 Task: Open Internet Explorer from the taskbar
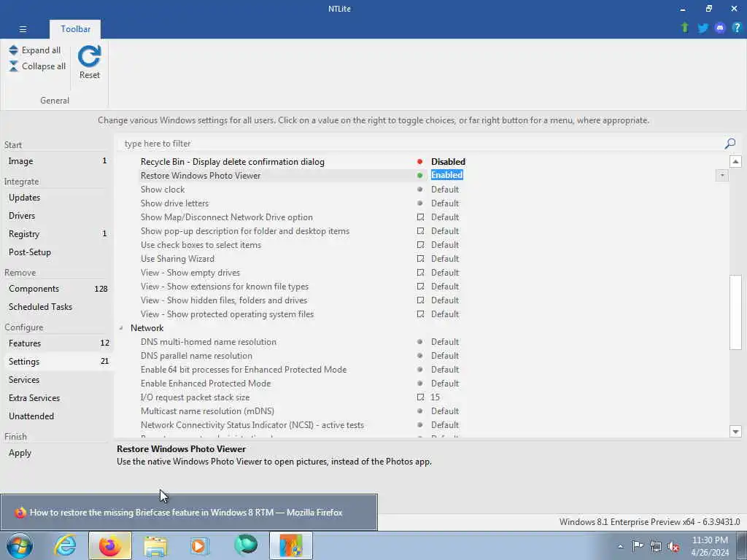point(65,545)
